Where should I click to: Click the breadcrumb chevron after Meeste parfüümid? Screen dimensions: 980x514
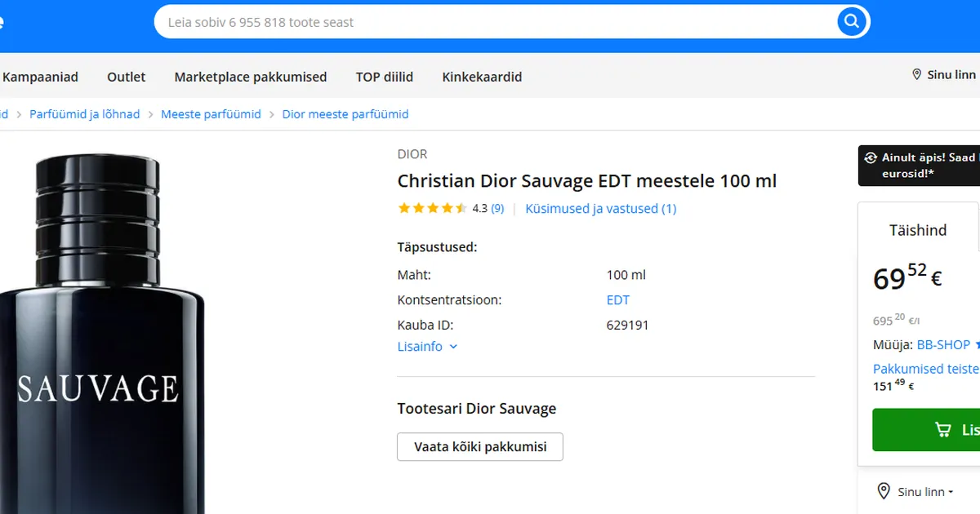pos(270,114)
